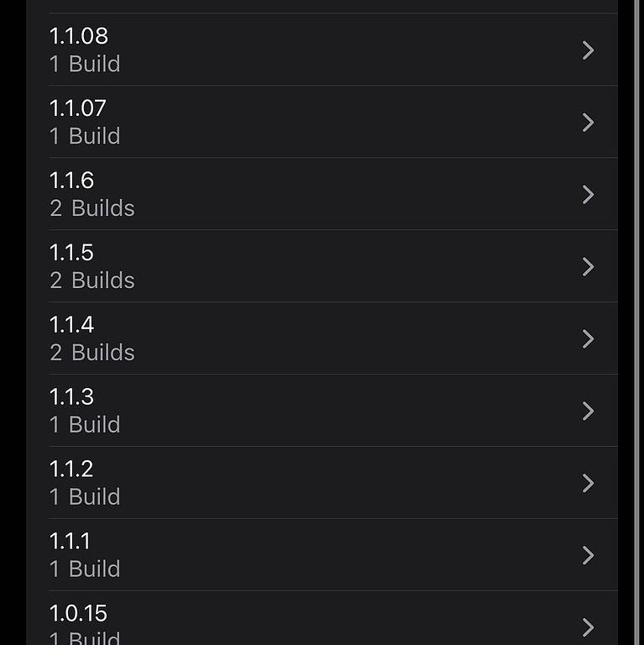Click the disclosure arrow on row 1.1.5

click(x=589, y=267)
